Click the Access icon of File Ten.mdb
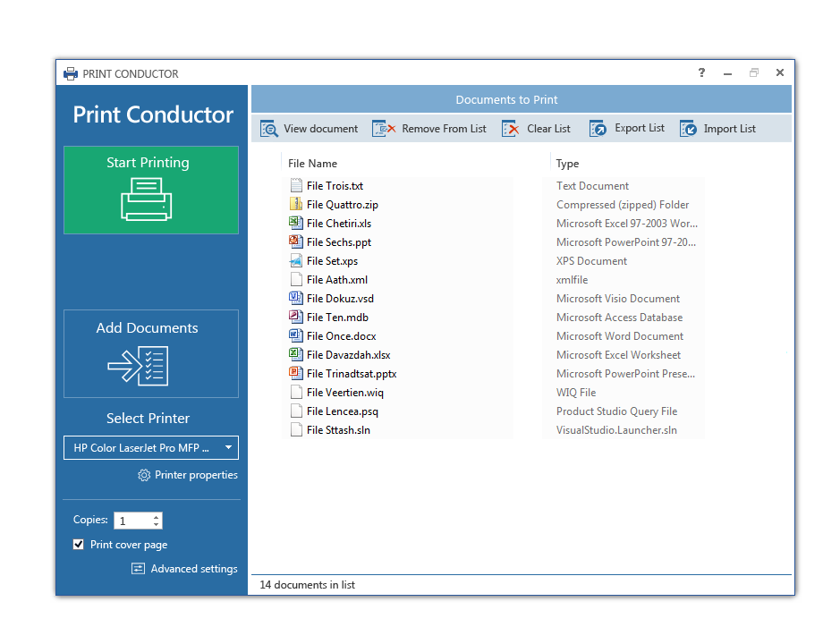 tap(295, 317)
